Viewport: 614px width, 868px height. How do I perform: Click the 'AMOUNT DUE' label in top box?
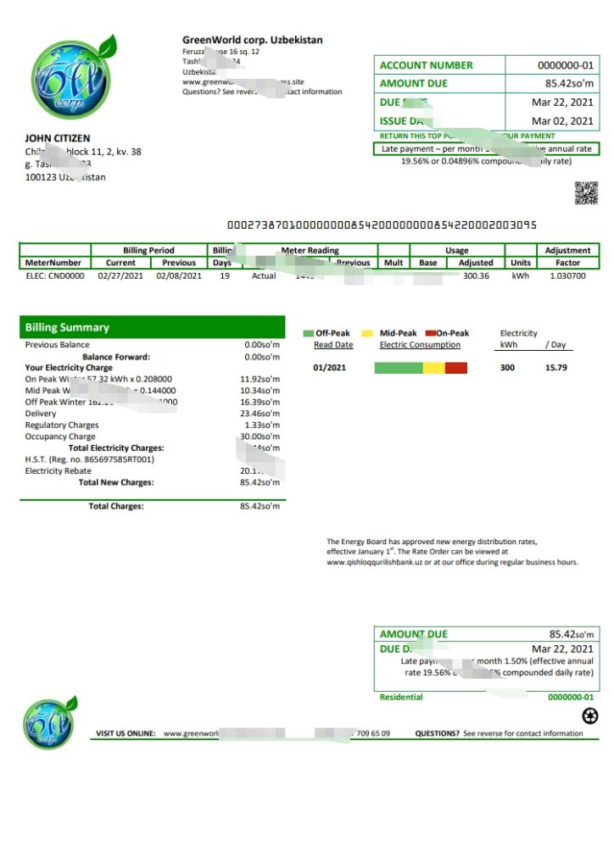(414, 84)
